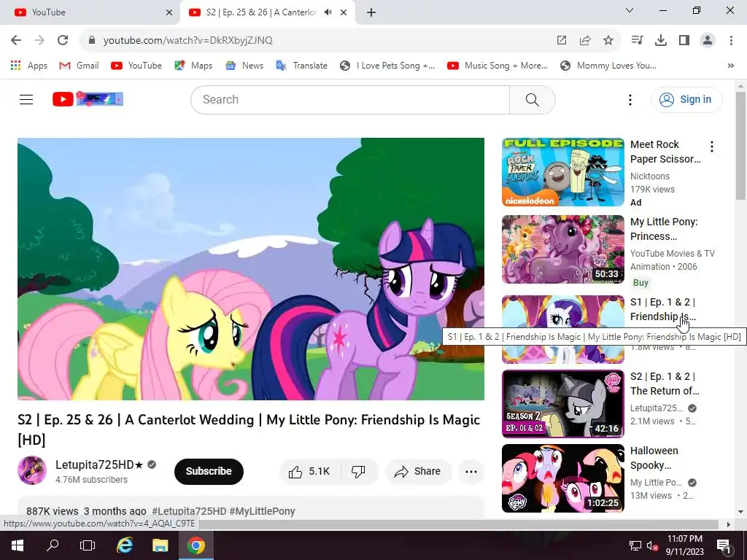Open Letupita725HD channel avatar

pyautogui.click(x=32, y=470)
